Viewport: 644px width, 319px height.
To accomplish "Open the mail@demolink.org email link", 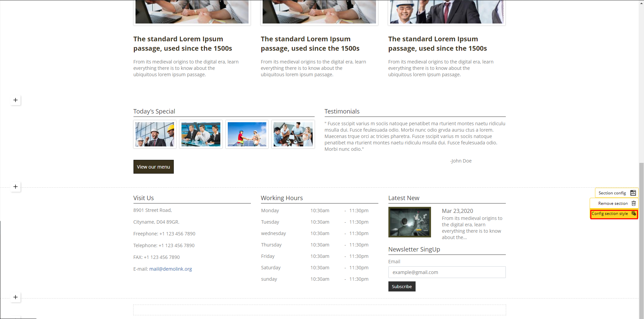I will (x=170, y=269).
